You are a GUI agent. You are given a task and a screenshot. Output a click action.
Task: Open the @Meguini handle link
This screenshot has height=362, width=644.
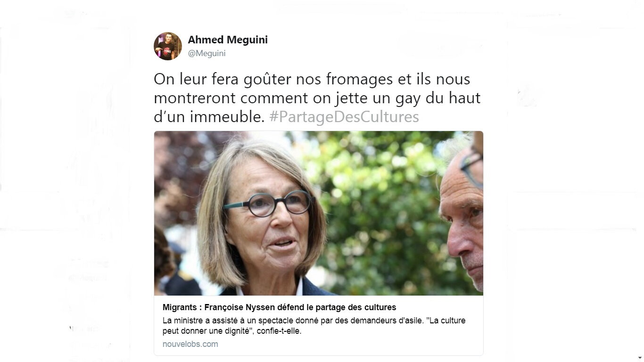[x=206, y=53]
